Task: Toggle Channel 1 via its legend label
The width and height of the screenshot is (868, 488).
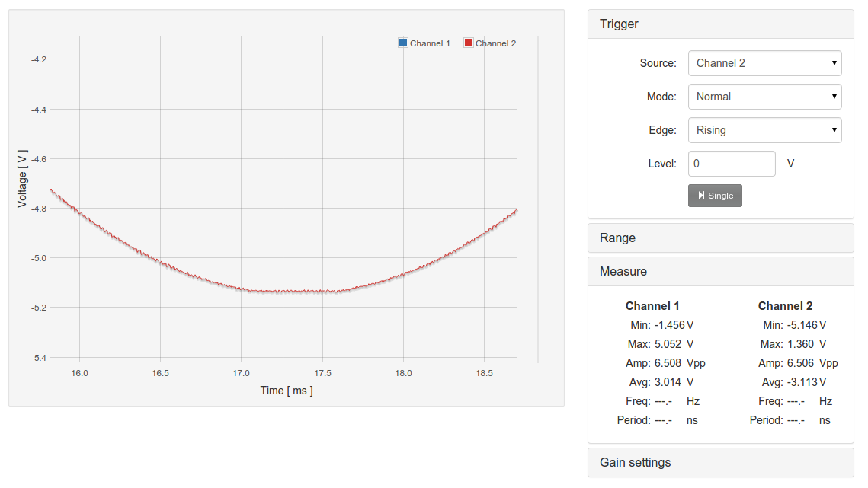Action: point(430,43)
